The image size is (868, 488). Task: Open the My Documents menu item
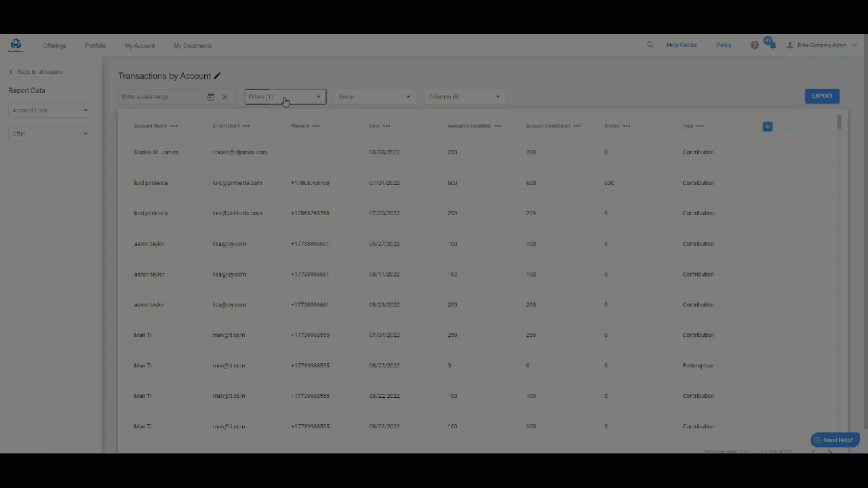(x=193, y=46)
